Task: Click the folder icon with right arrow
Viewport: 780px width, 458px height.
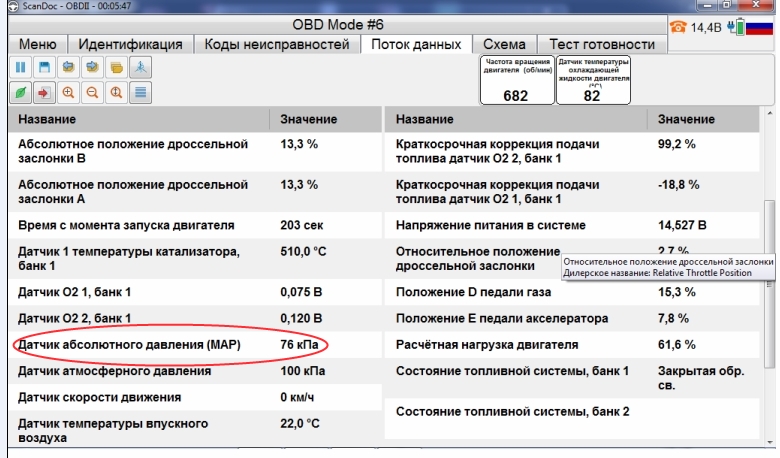Action: [92, 67]
